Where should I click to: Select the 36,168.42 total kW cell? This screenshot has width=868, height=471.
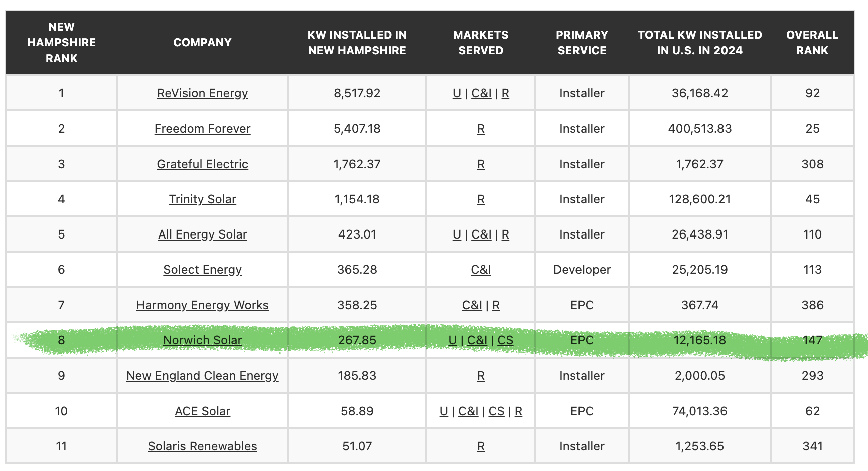coord(700,93)
